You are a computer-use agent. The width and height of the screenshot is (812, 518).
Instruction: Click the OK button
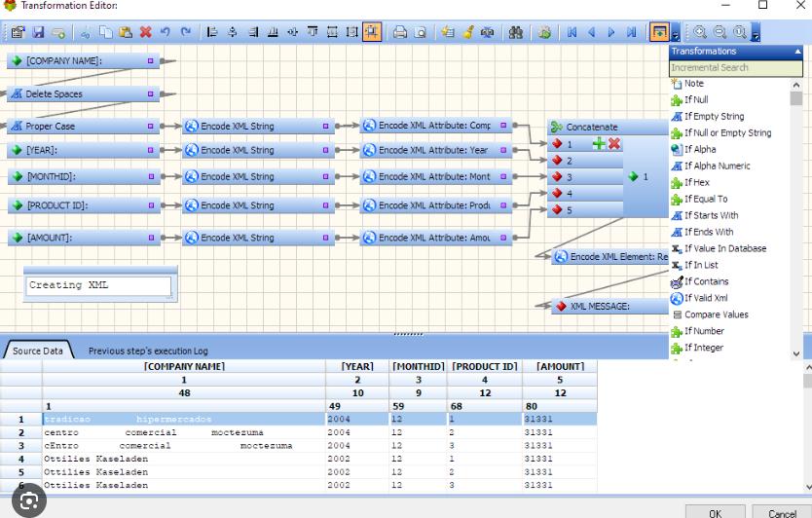[x=716, y=512]
